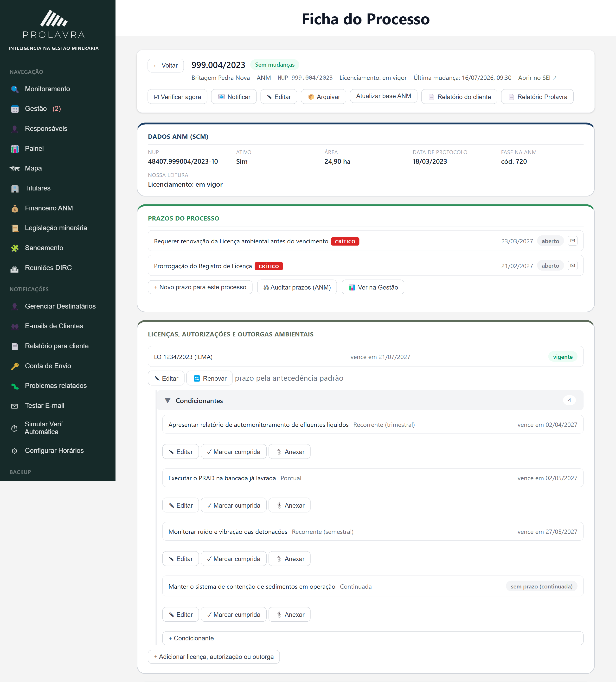Click Auditar prazos (ANM)
616x682 pixels.
[x=297, y=287]
